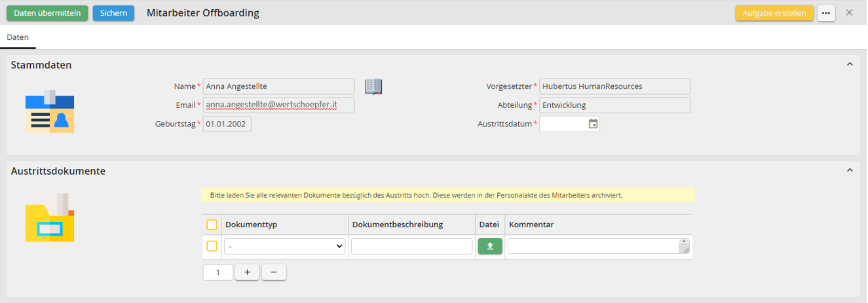Open the Dokumenttyp dropdown
868x303 pixels.
coord(285,246)
